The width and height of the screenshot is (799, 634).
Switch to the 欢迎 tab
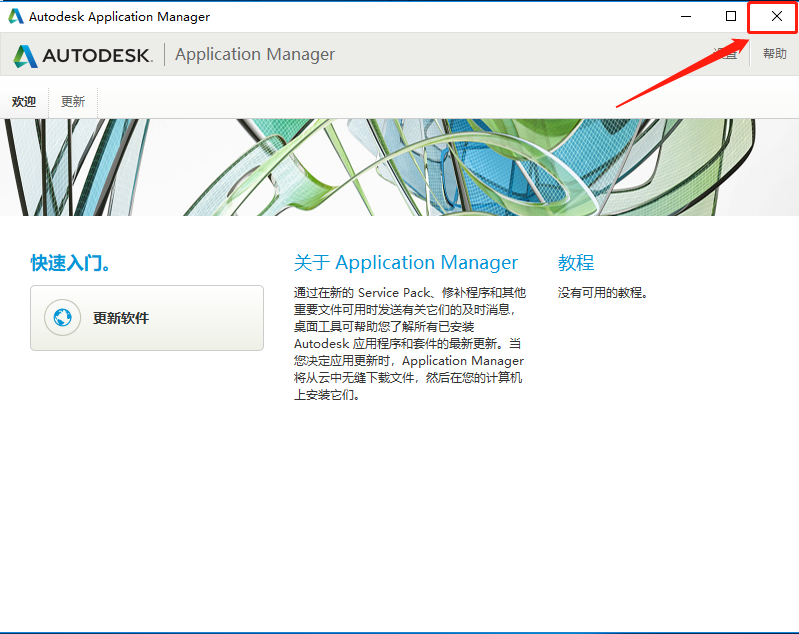click(x=24, y=102)
